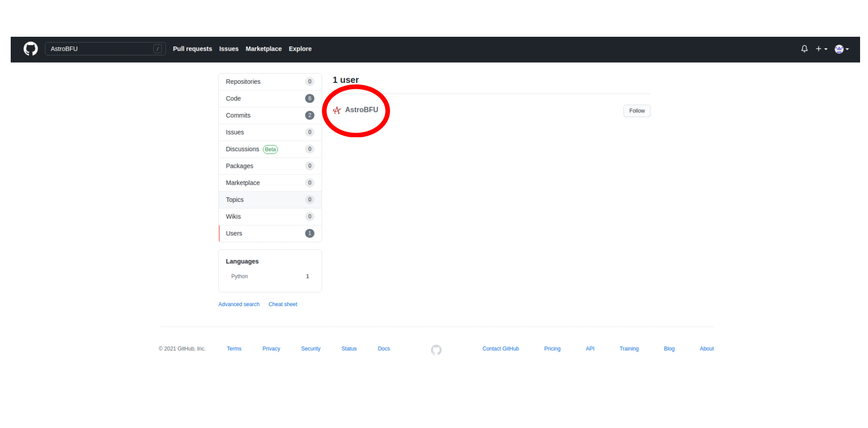The height and width of the screenshot is (428, 868).
Task: Open the About footer link
Action: click(706, 349)
